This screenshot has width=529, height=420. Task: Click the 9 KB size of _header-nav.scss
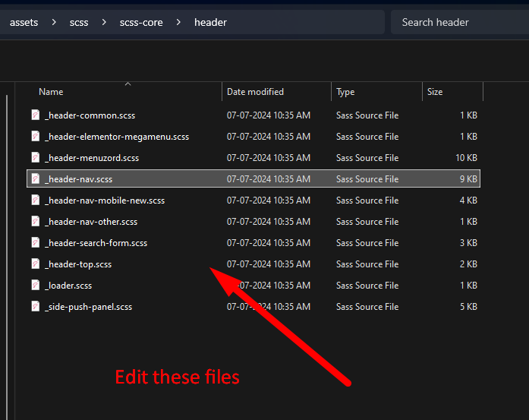(468, 179)
